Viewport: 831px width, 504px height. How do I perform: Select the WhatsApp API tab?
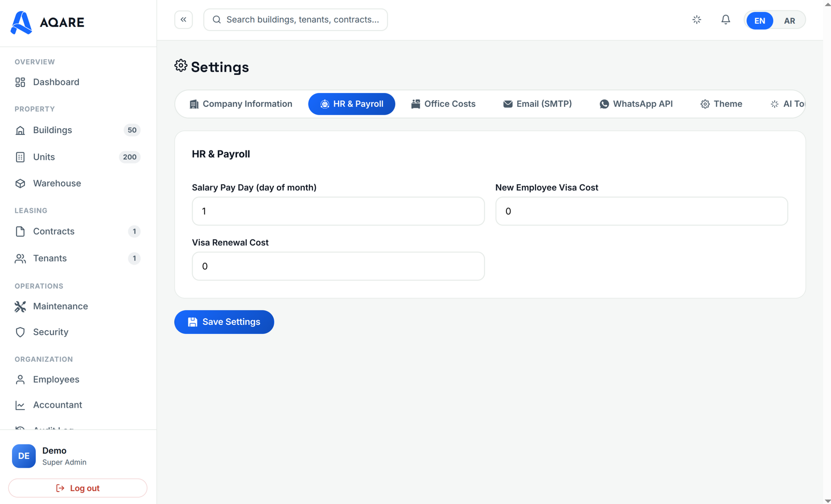[x=636, y=104]
